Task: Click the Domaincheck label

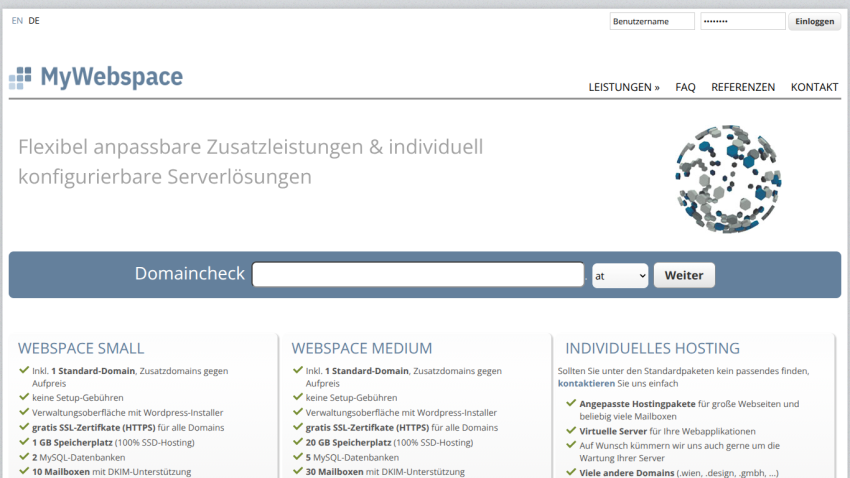Action: click(x=190, y=274)
